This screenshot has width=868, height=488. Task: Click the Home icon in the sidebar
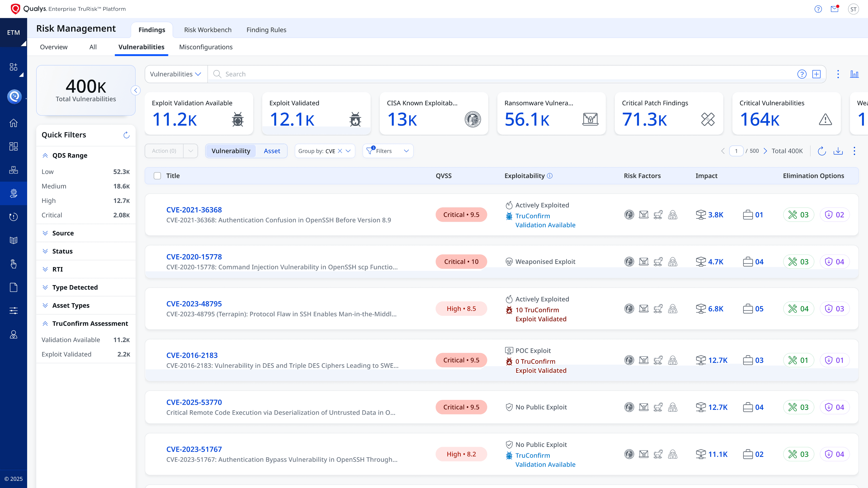pos(14,123)
